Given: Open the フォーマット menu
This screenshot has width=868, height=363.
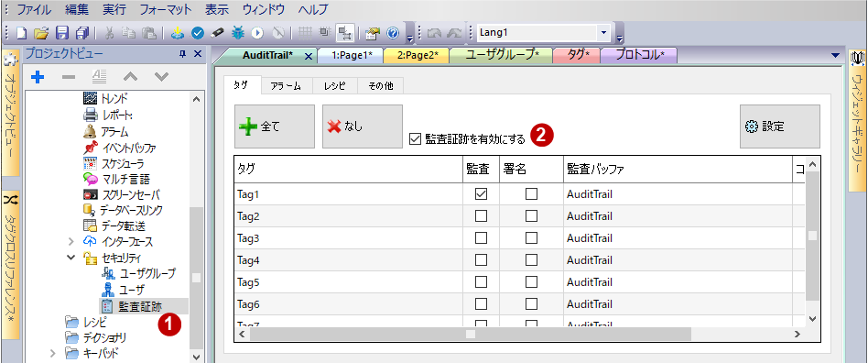Looking at the screenshot, I should click(166, 9).
